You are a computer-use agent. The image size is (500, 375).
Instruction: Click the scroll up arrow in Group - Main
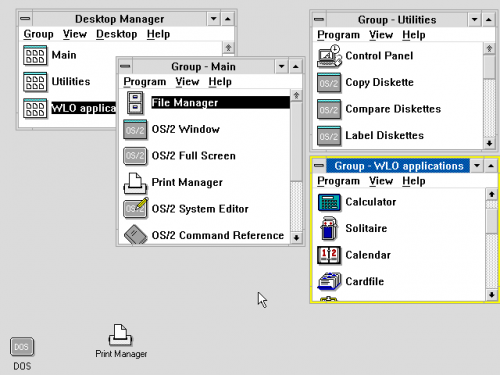(296, 96)
